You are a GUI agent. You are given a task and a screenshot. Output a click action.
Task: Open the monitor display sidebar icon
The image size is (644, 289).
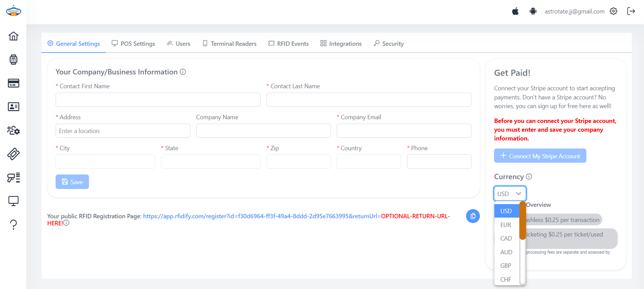click(x=13, y=201)
